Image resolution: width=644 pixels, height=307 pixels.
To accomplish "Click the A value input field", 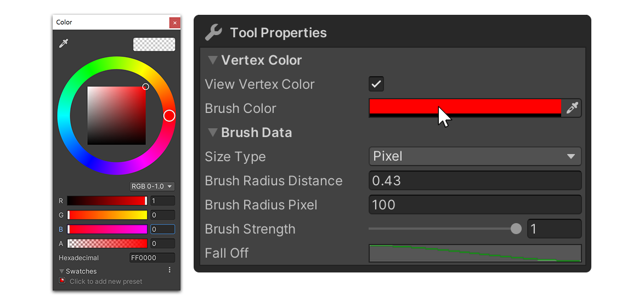I will (162, 243).
